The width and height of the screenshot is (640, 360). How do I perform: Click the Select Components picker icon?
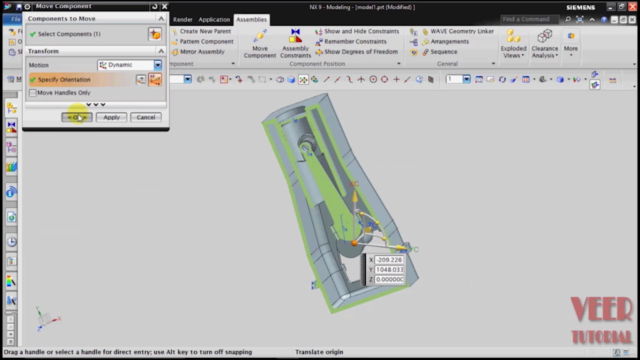click(155, 34)
